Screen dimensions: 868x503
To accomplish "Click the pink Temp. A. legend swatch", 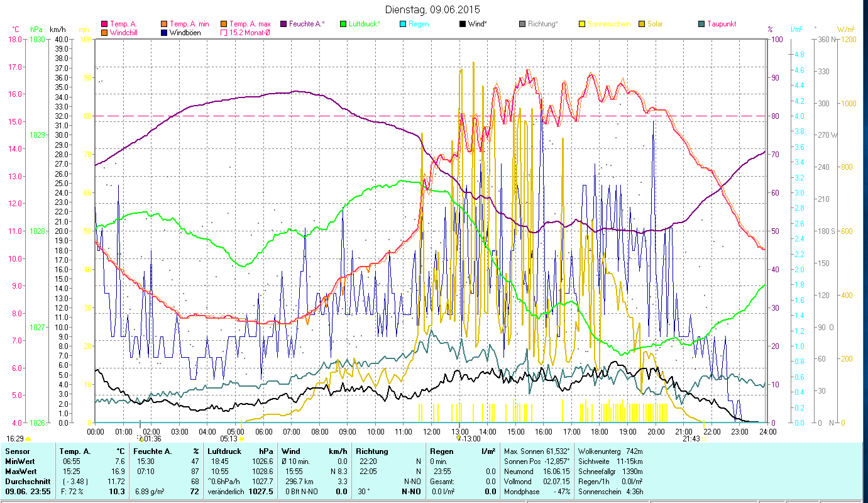I will pos(104,24).
